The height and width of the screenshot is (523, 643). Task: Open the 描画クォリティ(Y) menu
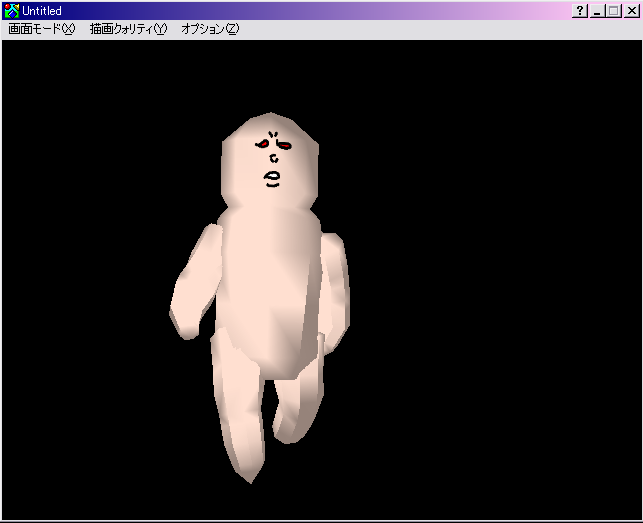coord(128,29)
